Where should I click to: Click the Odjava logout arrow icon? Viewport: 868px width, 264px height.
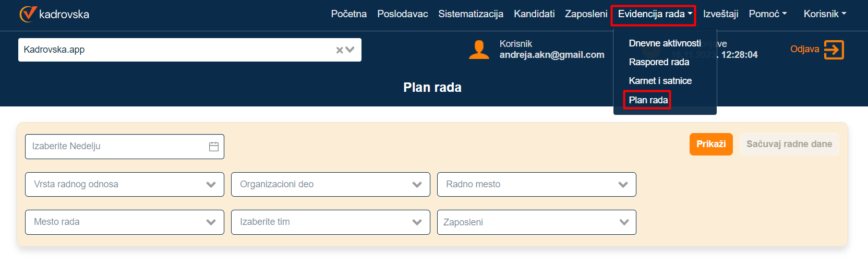[x=834, y=50]
